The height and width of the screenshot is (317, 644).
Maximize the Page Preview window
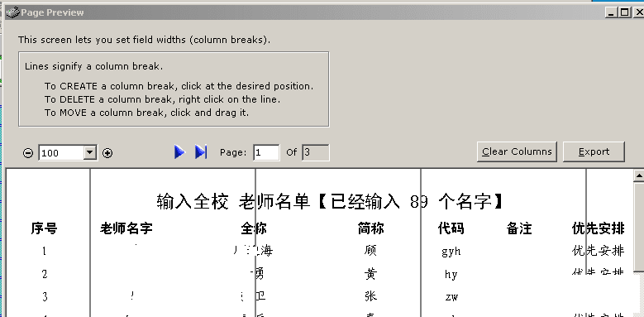click(624, 12)
